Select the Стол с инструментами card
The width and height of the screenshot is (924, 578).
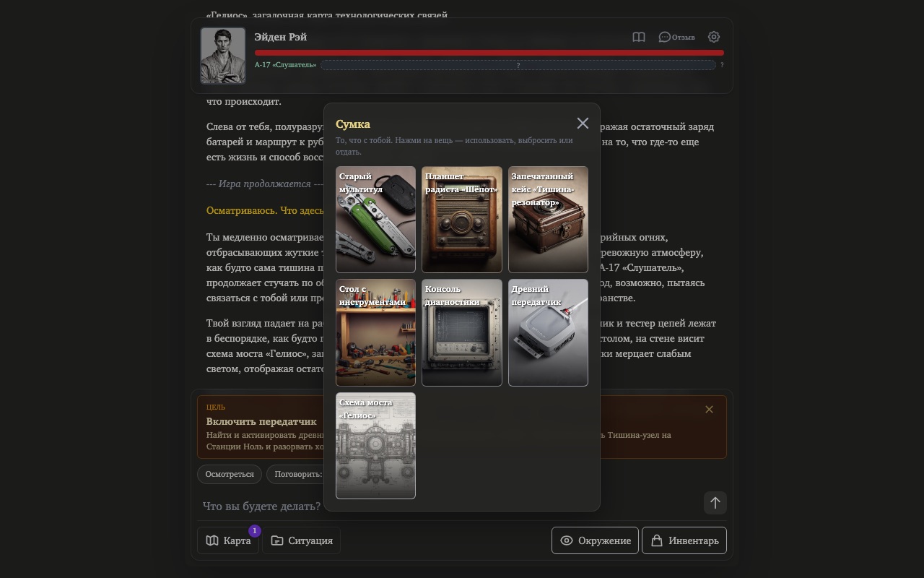375,332
